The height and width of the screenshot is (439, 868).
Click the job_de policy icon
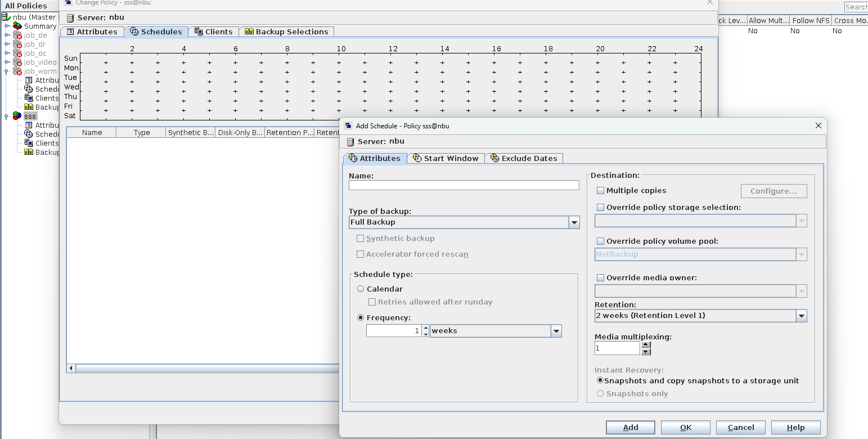click(x=17, y=35)
